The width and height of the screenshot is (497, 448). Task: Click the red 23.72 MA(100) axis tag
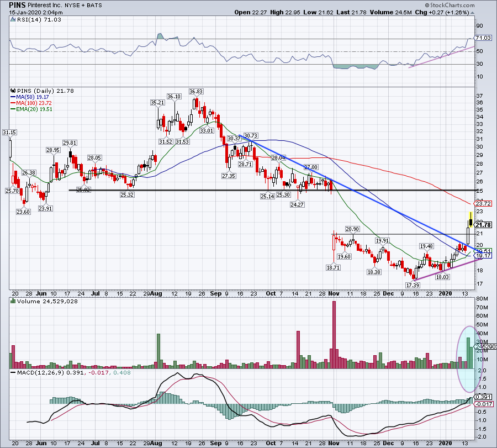(483, 203)
